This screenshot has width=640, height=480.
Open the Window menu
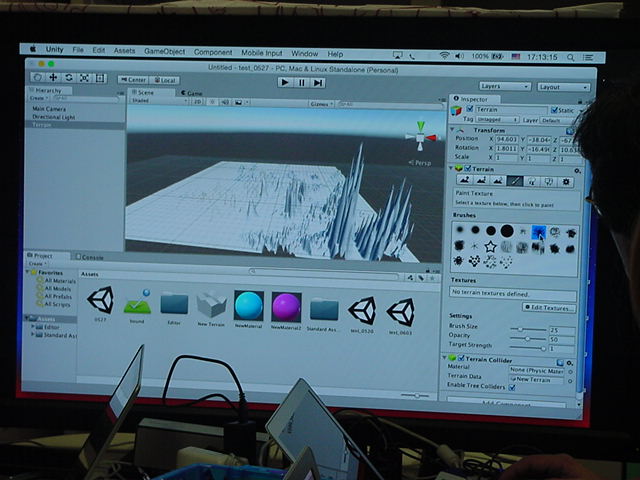click(304, 53)
